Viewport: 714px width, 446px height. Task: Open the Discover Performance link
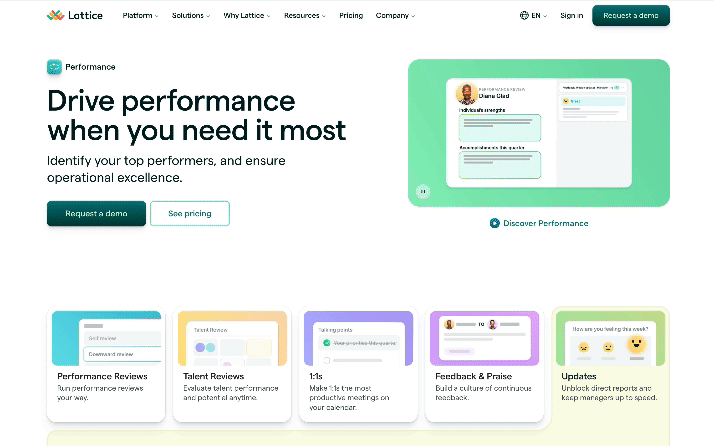point(539,223)
